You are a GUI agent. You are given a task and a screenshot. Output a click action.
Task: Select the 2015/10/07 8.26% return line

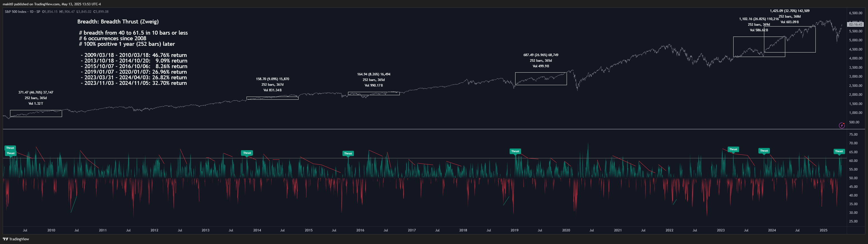pyautogui.click(x=134, y=66)
